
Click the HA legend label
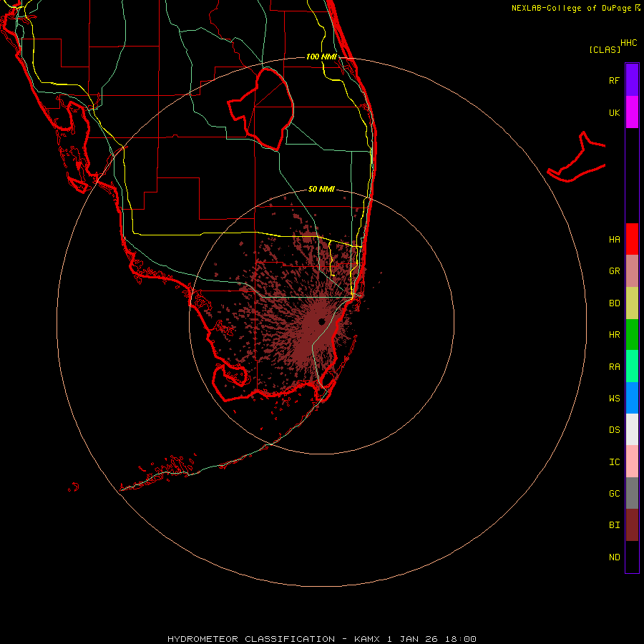[x=614, y=240]
